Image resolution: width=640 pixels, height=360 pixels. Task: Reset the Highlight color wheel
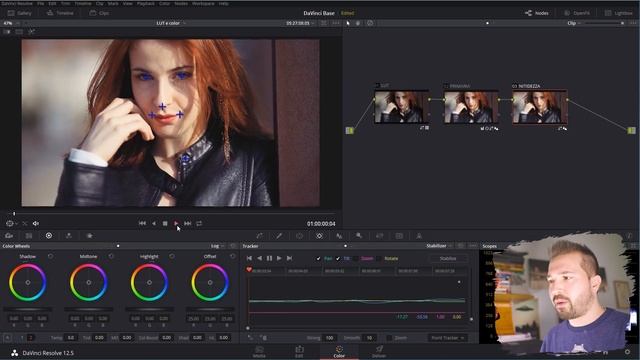coord(172,256)
